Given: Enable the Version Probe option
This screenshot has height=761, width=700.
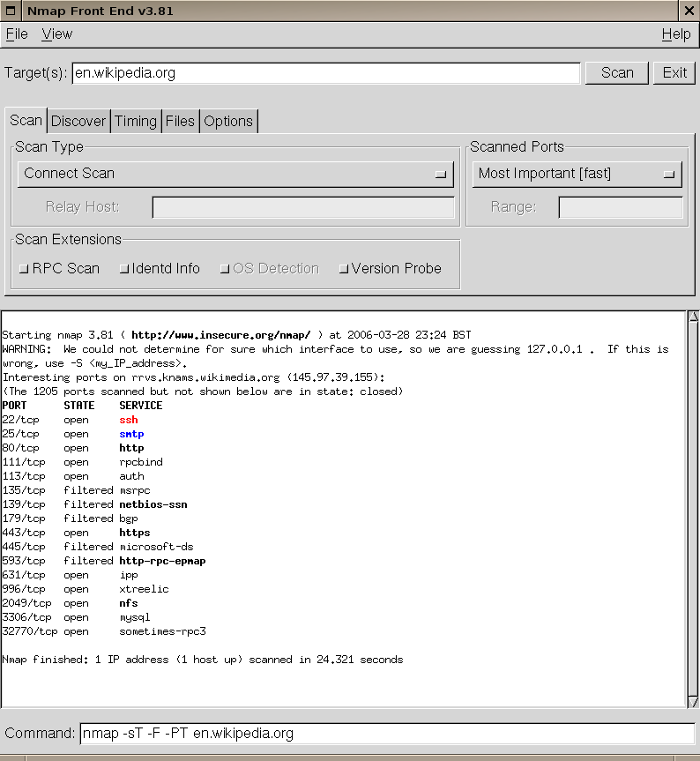Looking at the screenshot, I should (x=344, y=269).
